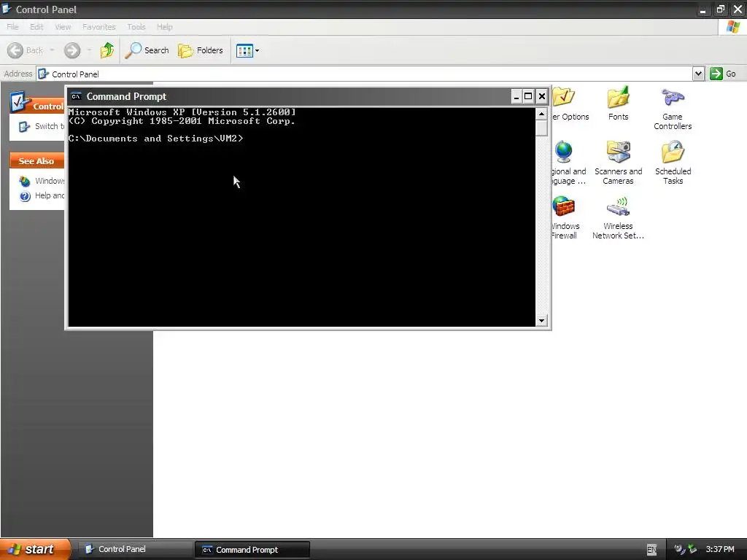Click Command Prompt scrollbar up arrow

point(541,114)
